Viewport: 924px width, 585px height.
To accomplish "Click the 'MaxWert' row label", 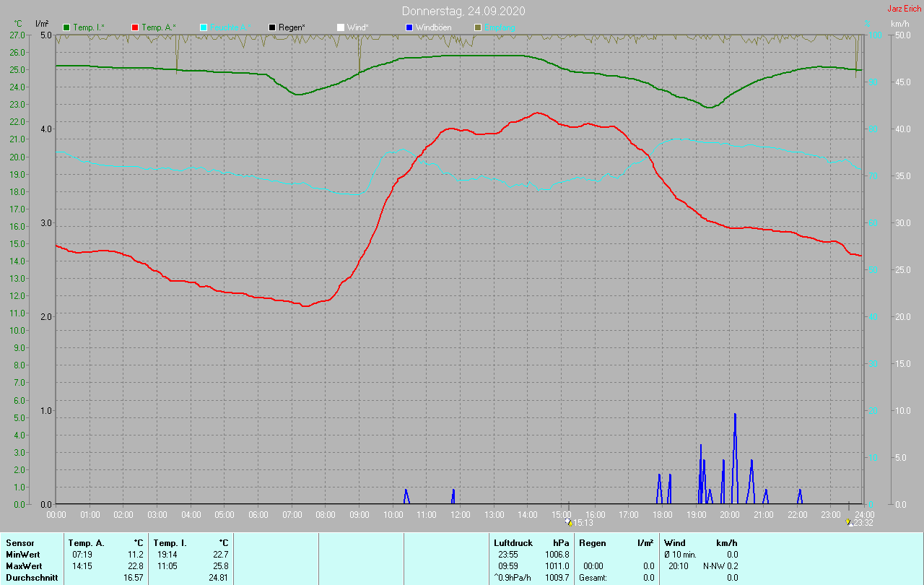I will [23, 566].
